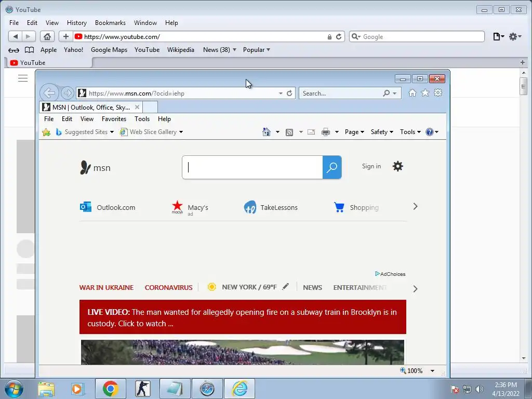Screen dimensions: 532x399
Task: Open the Web Slice Gallery dropdown
Action: pos(181,132)
